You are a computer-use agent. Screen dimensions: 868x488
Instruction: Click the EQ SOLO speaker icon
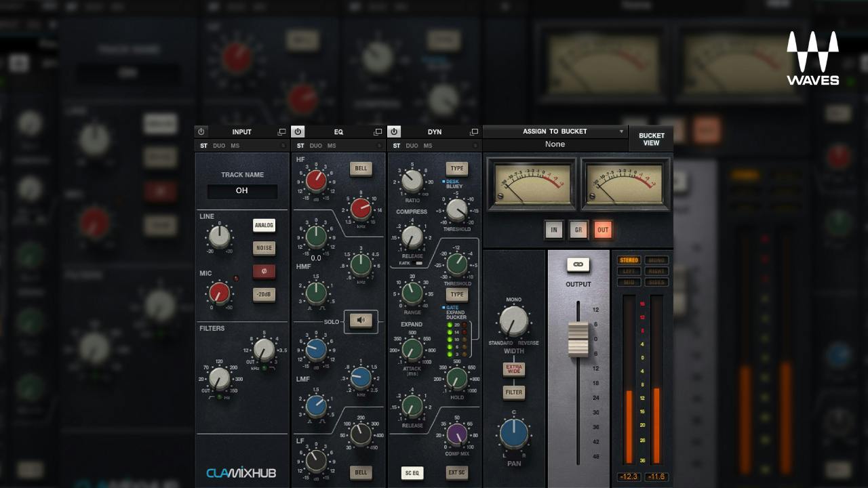[361, 321]
